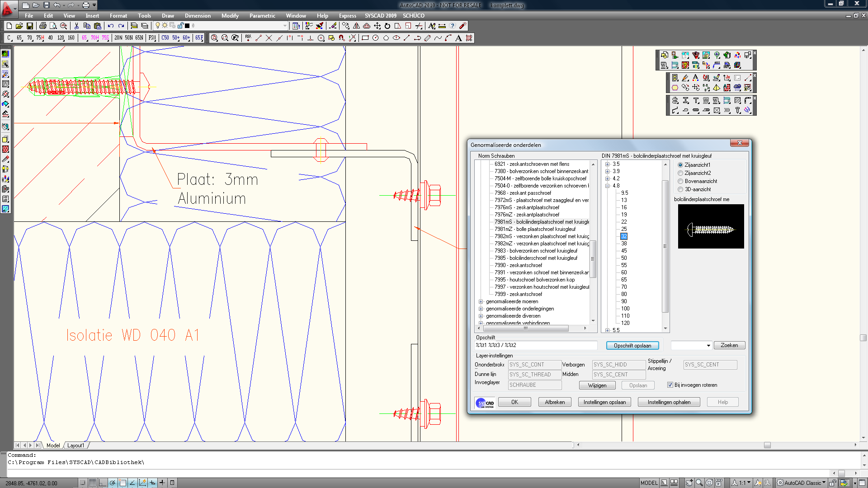Screen dimensions: 868x488
Task: Collapse the 4.8 thread size branch
Action: pos(607,186)
